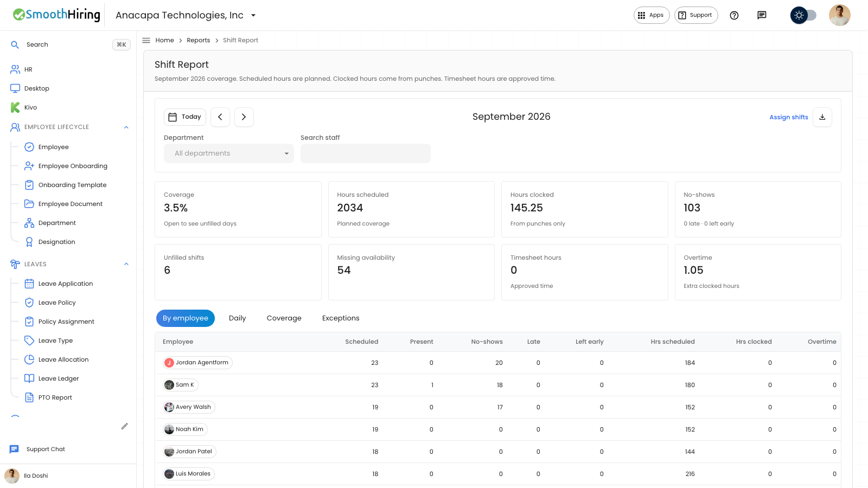Click the Reports breadcrumb link
The image size is (868, 488).
[198, 40]
